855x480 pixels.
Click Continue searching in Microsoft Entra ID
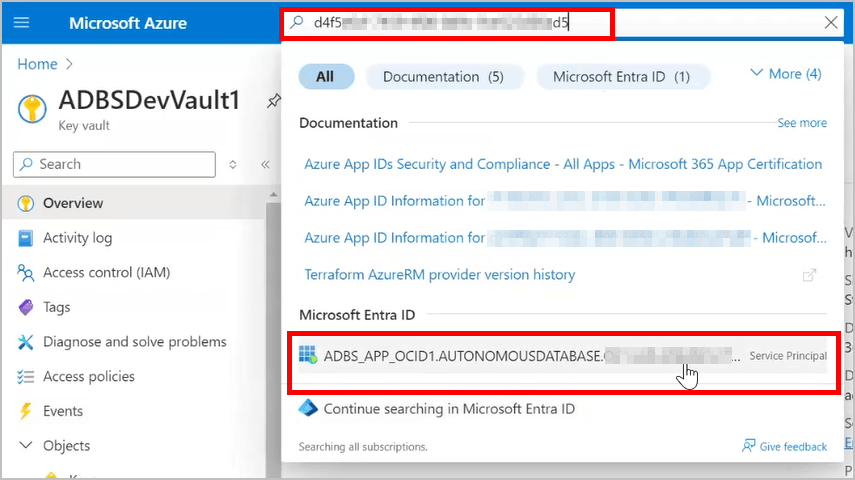coord(449,408)
